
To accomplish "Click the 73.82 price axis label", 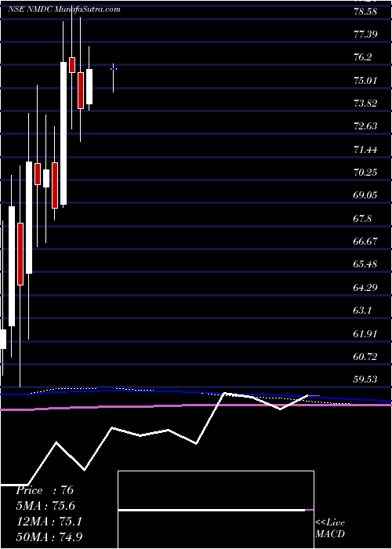I will point(365,104).
